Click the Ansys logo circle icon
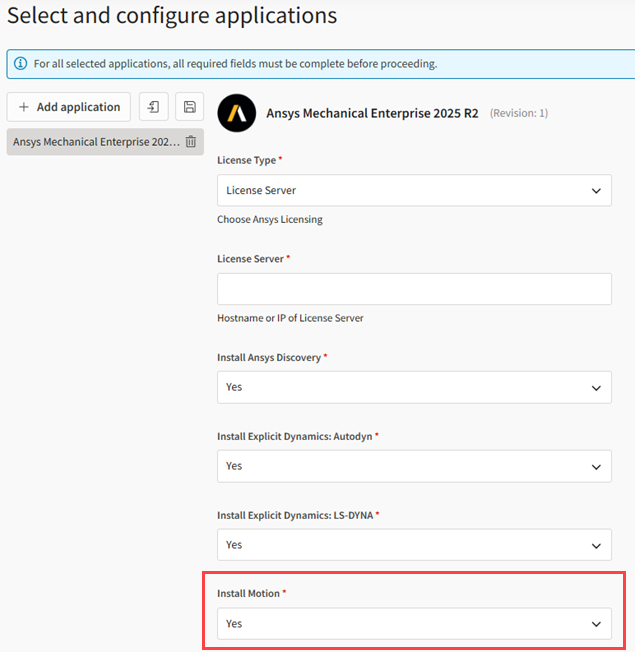Image resolution: width=635 pixels, height=652 pixels. click(237, 113)
